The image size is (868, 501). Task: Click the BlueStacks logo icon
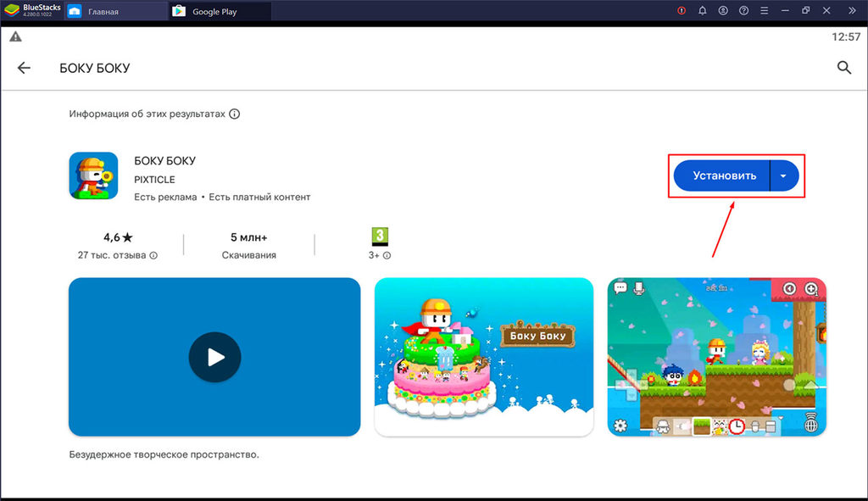pyautogui.click(x=12, y=10)
